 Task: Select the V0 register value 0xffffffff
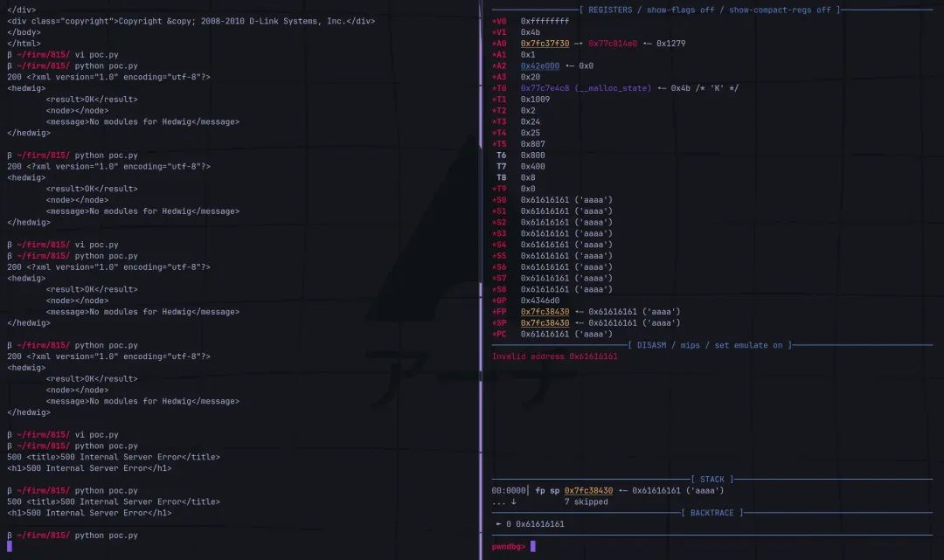click(x=545, y=21)
